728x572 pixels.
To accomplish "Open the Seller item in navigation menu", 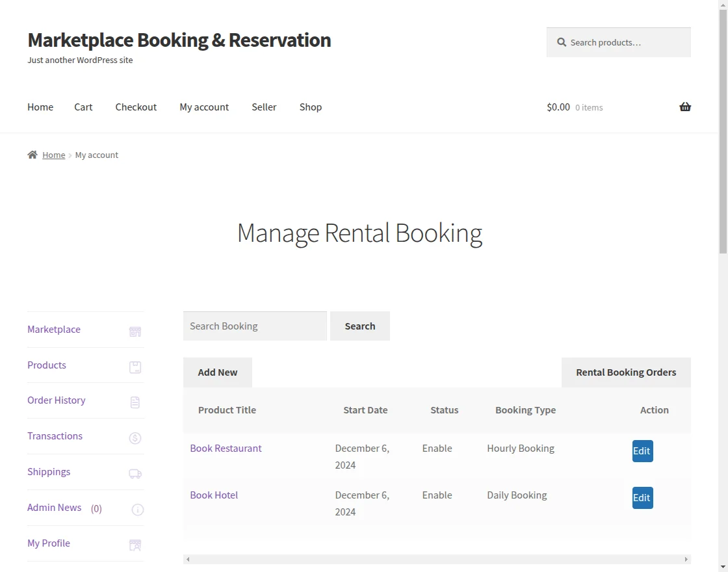I will [264, 107].
